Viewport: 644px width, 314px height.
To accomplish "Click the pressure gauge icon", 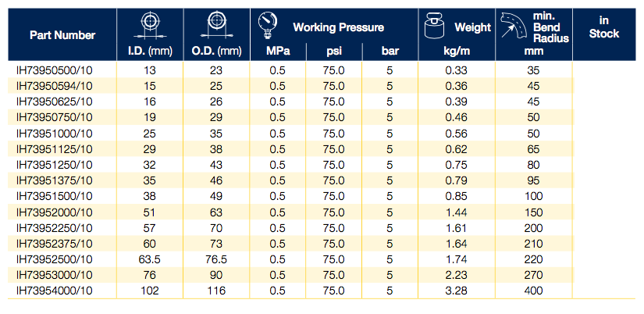I will 267,24.
